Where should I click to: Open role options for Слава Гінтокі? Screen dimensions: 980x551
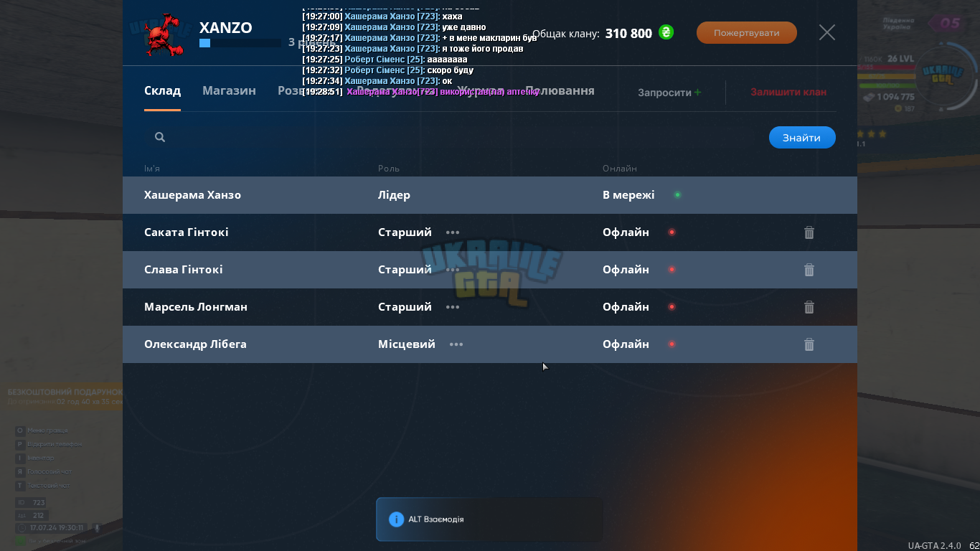click(x=453, y=270)
